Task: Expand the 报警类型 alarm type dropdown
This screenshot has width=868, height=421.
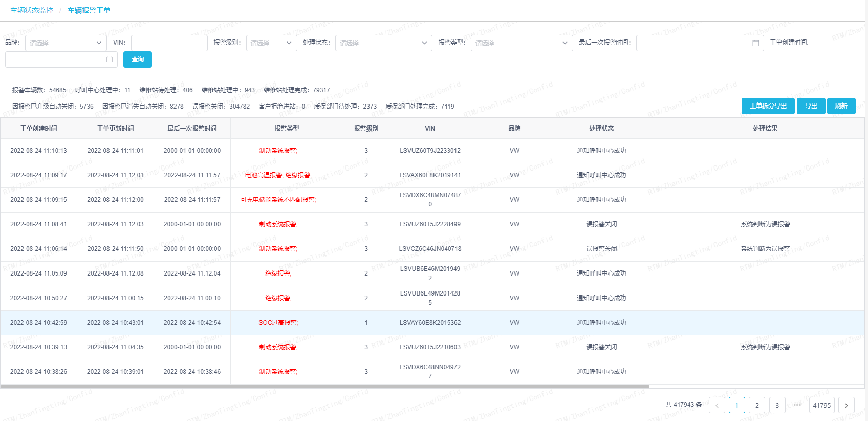Action: (521, 43)
